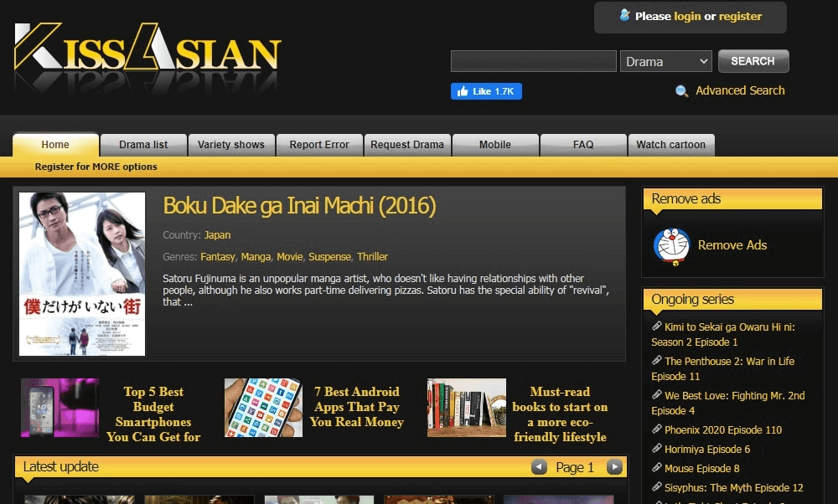Open the Report Error tab

(319, 145)
